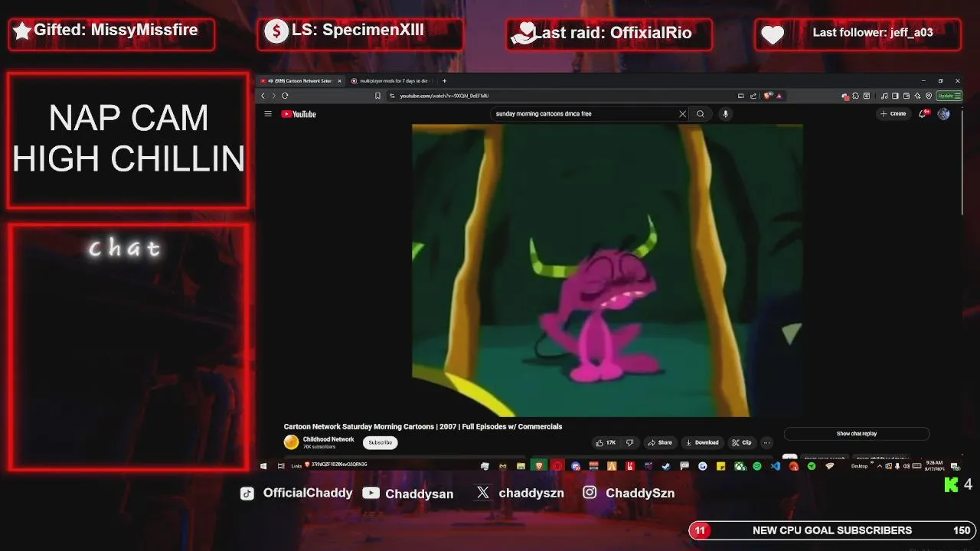Open YouTube notifications bell
Viewport: 980px width, 551px height.
click(924, 113)
